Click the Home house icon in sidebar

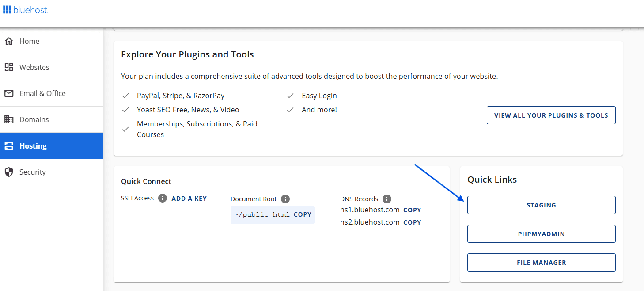pos(9,41)
